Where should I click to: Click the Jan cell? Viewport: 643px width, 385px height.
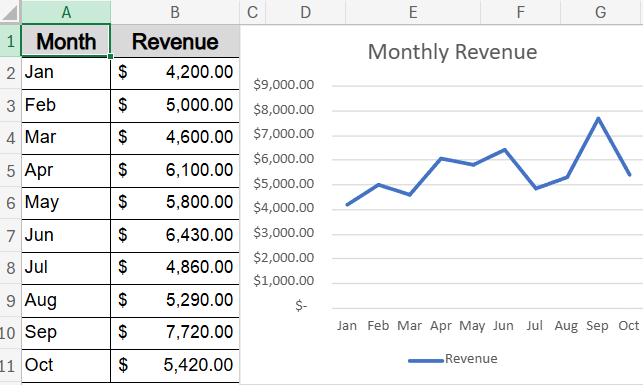pos(66,73)
